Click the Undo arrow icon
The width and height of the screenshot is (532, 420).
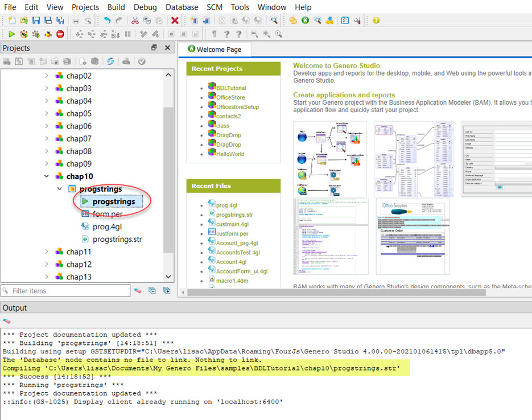[107, 20]
